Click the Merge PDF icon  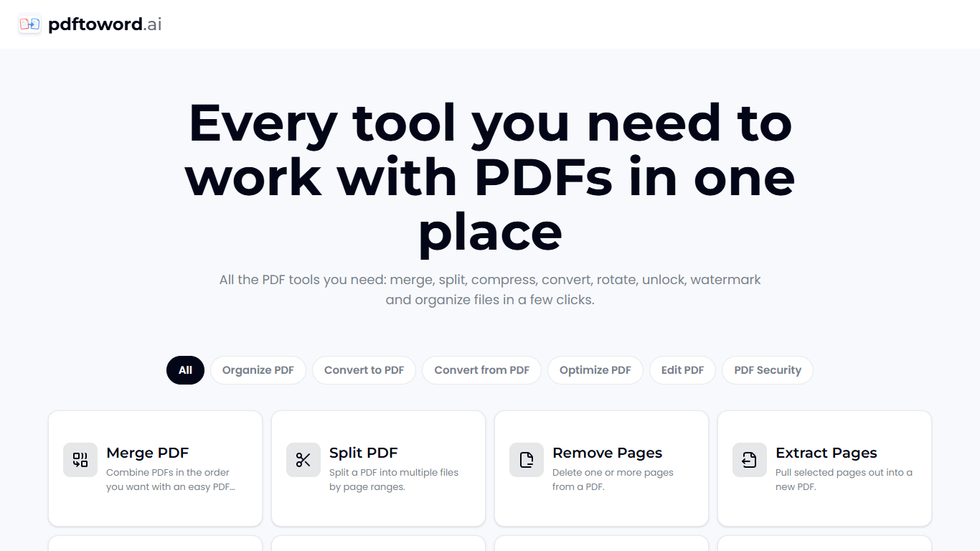tap(80, 460)
